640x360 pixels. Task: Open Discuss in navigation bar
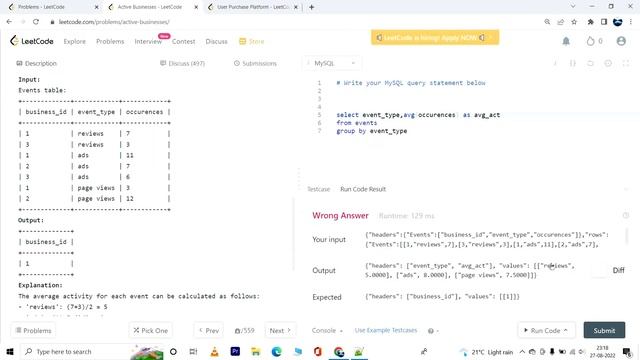[x=216, y=41]
